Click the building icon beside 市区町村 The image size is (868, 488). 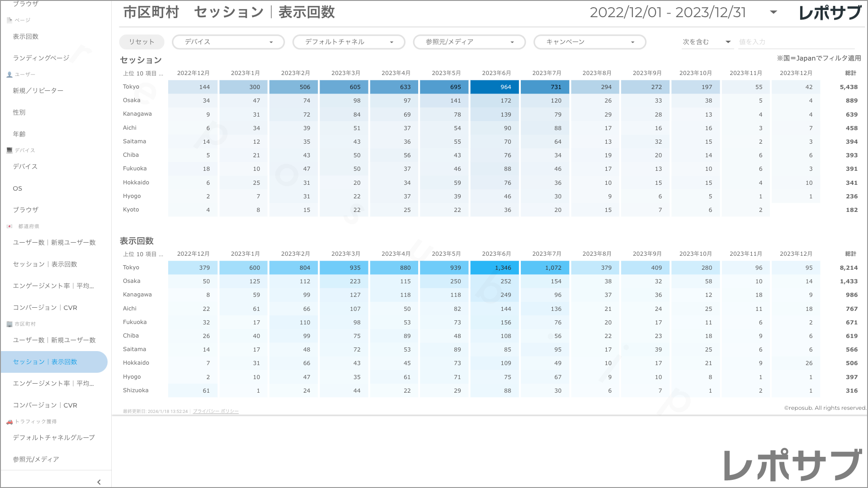coord(9,324)
